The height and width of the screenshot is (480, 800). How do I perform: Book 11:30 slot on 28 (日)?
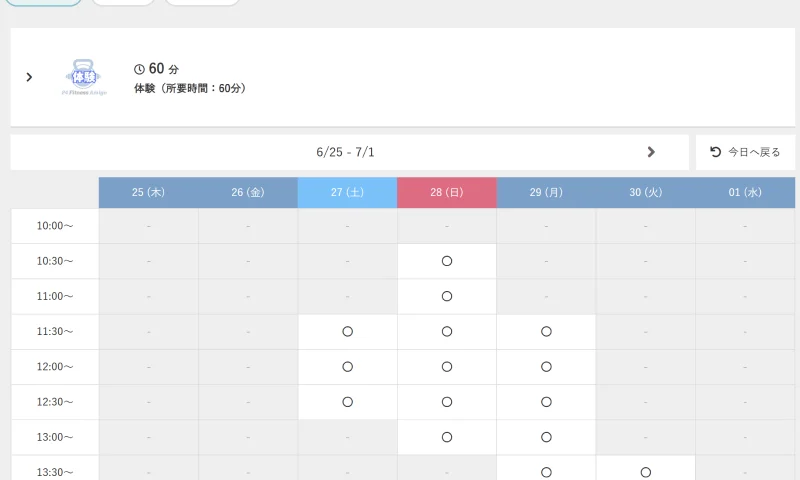pos(447,332)
